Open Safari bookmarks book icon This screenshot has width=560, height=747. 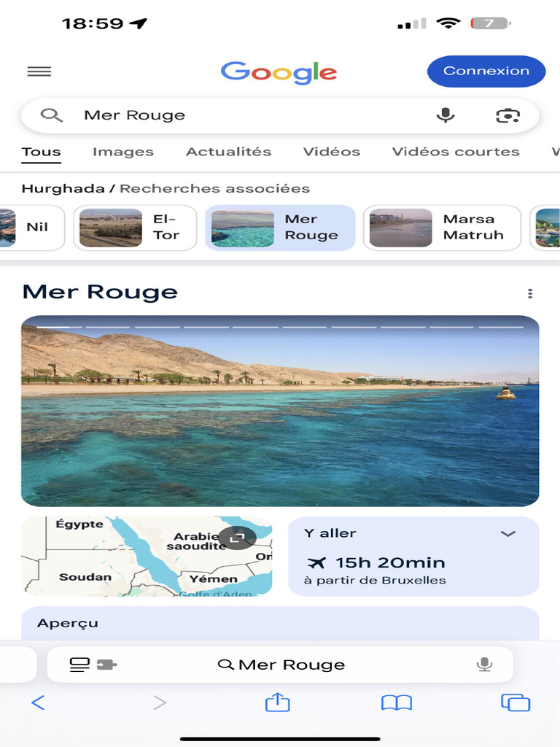pos(397,703)
